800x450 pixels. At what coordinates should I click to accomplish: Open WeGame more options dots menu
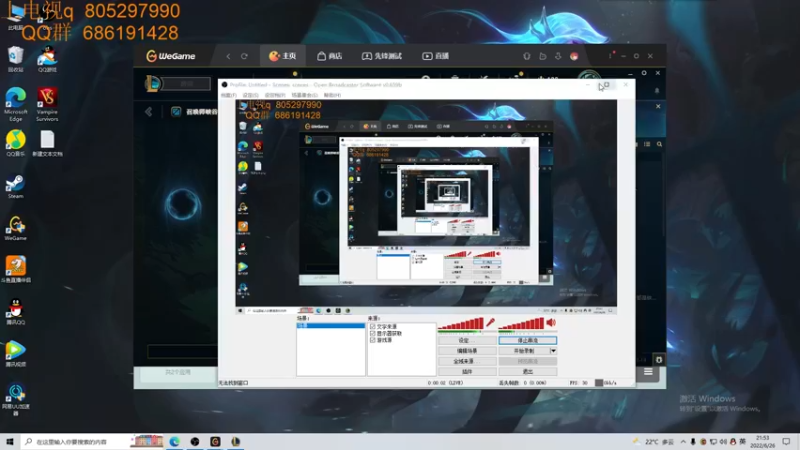(610, 55)
